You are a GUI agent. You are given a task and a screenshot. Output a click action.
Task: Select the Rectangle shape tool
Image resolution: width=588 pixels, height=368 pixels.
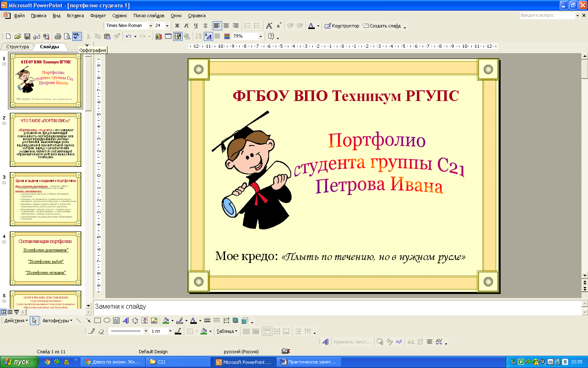97,321
